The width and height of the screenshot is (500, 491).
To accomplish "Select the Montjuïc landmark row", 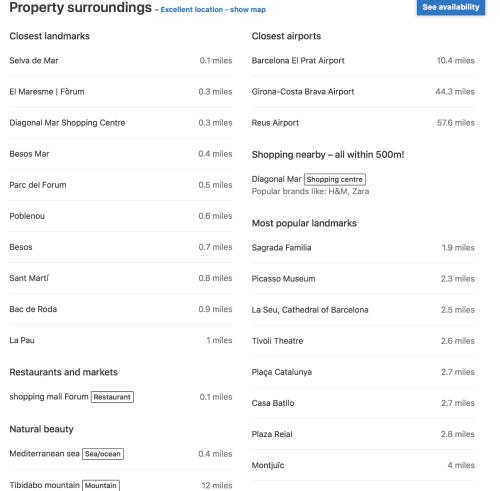I will pyautogui.click(x=363, y=465).
